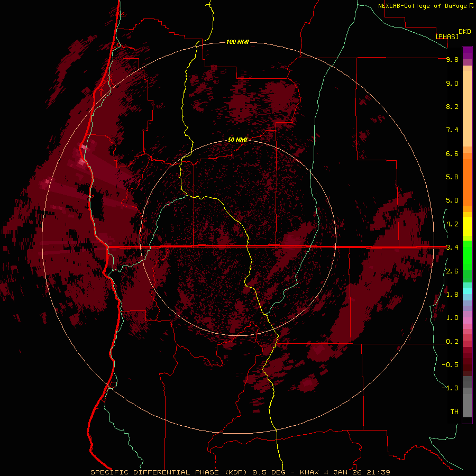Click the purple swatch at top of color bar
476x476 pixels.
(467, 53)
